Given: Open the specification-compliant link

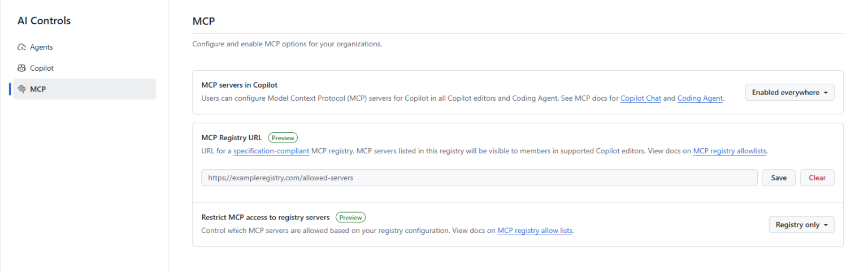Looking at the screenshot, I should coord(271,151).
